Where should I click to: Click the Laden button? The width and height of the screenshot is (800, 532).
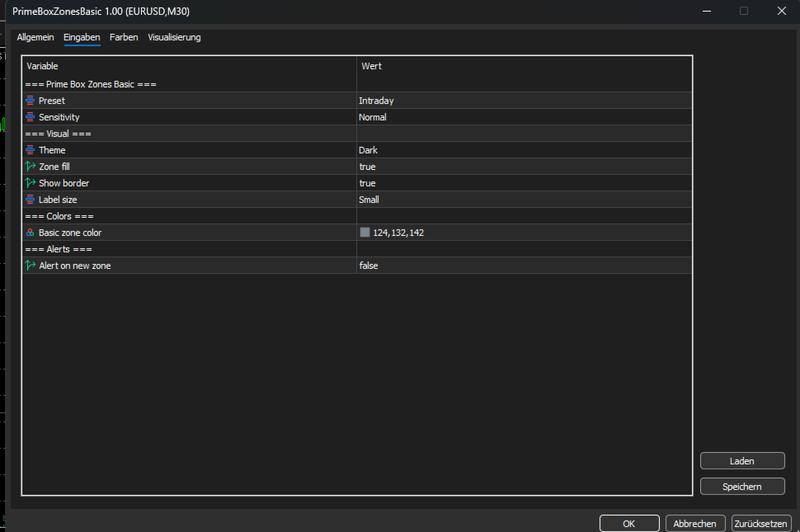click(x=742, y=460)
